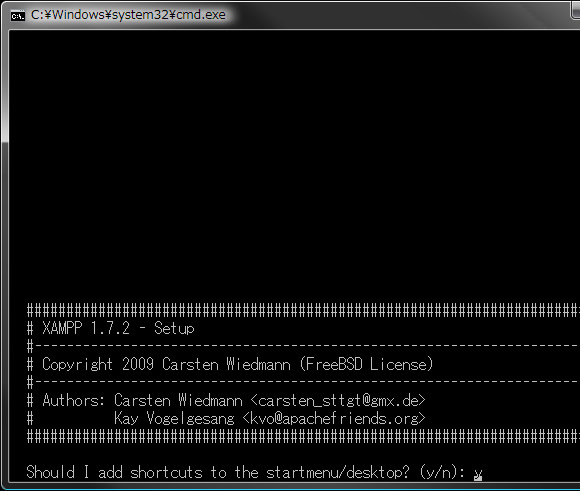Click the C:¥Windows¥system32¥cmd.exe title bar text

[128, 15]
